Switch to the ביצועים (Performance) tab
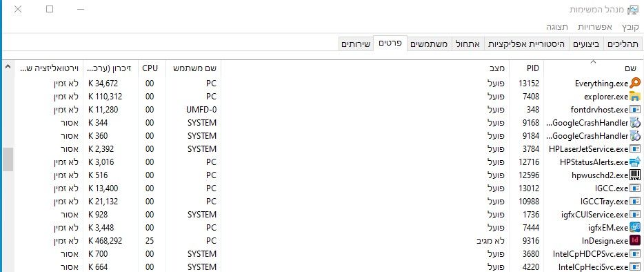Screen dimensions: 644x272 (x=586, y=44)
